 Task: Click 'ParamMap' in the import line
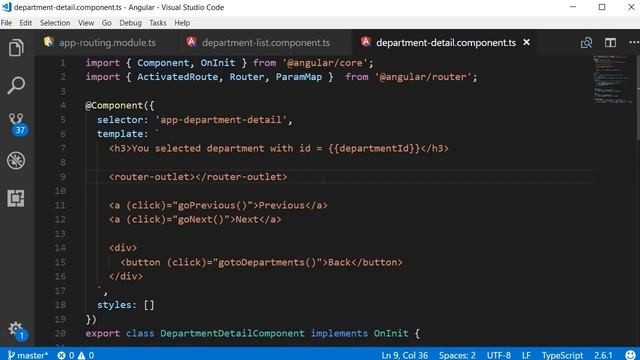click(299, 77)
